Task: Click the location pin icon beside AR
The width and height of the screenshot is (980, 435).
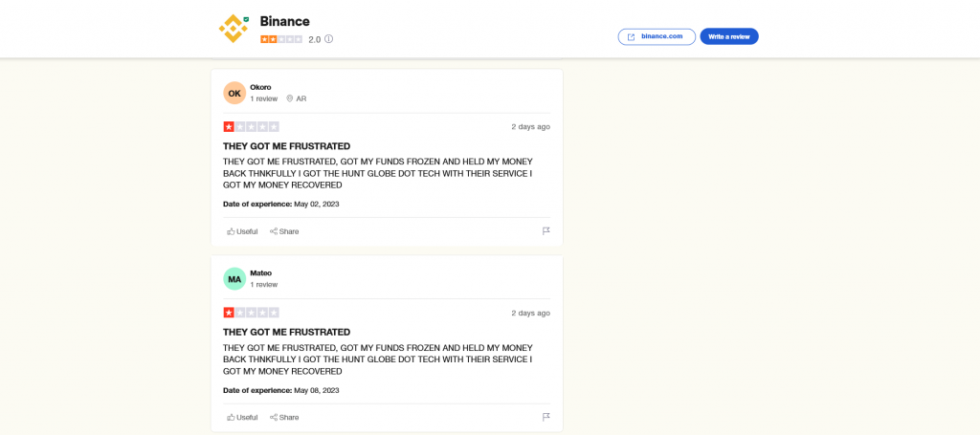Action: (x=290, y=98)
